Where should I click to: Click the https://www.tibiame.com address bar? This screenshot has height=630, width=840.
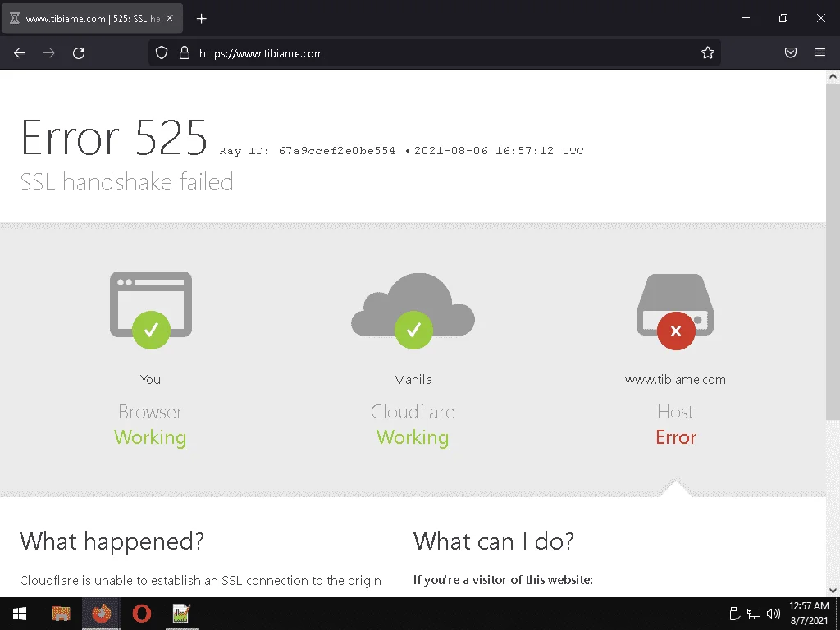click(434, 53)
